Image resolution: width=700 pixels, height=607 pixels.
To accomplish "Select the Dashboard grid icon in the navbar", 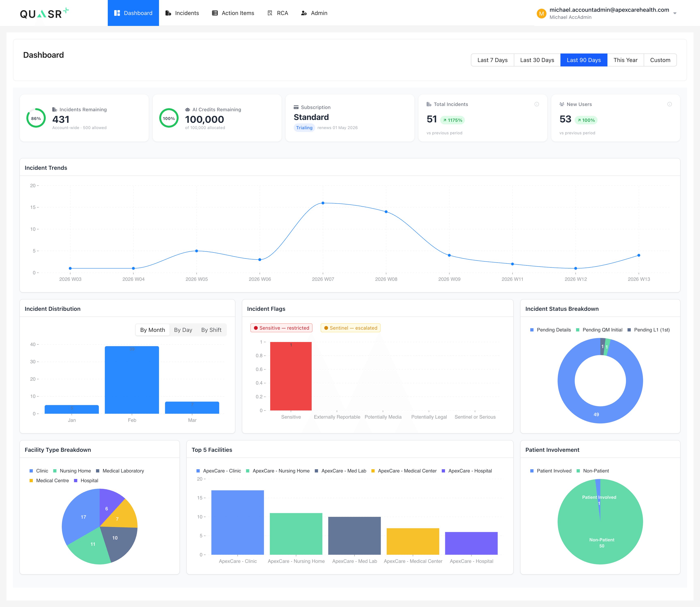I will tap(117, 13).
